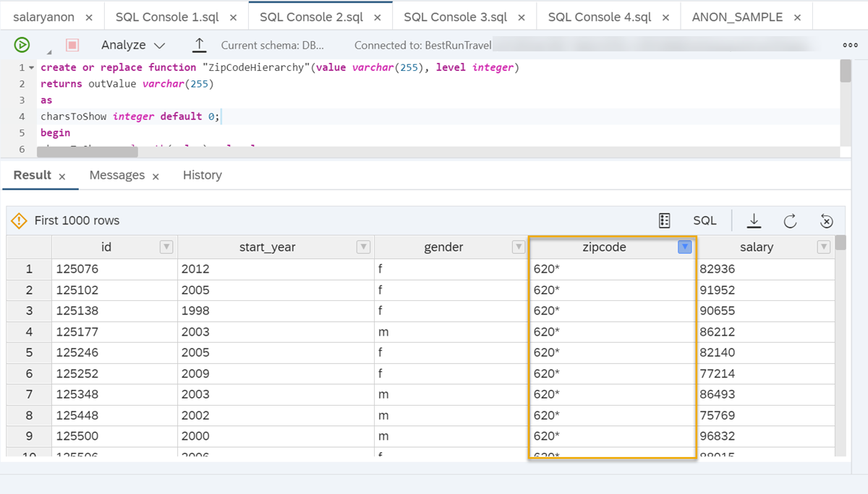This screenshot has height=494, width=868.
Task: View the History panel tab
Action: click(203, 175)
